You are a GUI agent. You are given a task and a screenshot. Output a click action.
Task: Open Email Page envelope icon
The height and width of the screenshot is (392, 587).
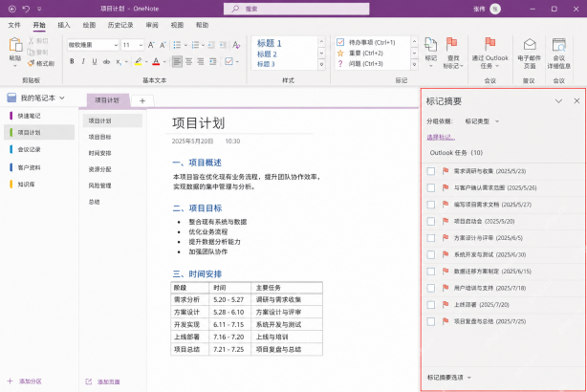tap(529, 45)
